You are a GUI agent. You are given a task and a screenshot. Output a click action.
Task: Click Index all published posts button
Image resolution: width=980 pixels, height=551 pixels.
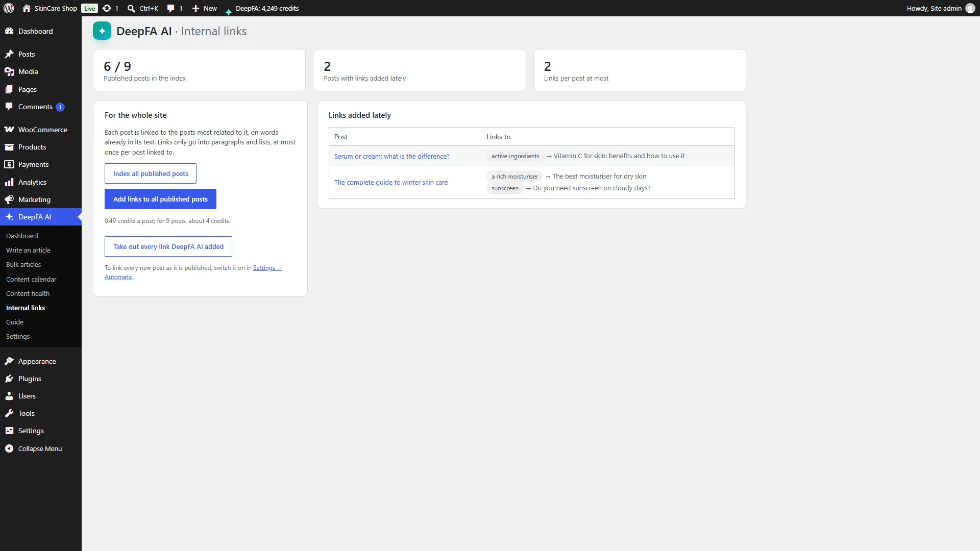click(x=151, y=173)
